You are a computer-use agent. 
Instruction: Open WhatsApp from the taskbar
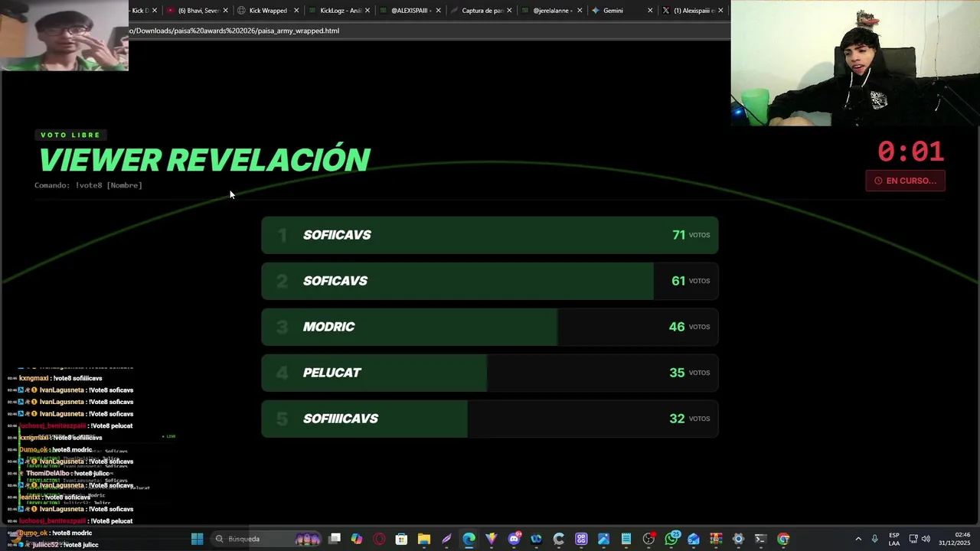pos(671,539)
